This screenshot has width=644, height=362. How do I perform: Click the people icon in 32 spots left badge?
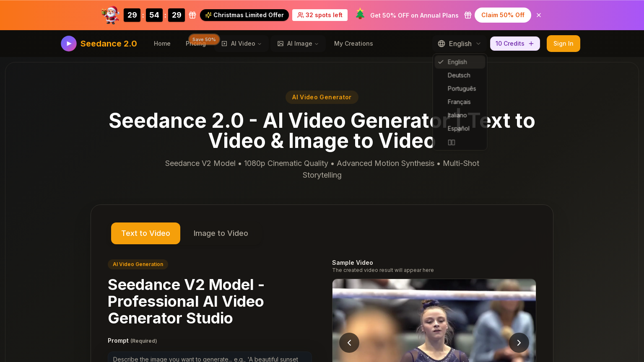pos(300,15)
